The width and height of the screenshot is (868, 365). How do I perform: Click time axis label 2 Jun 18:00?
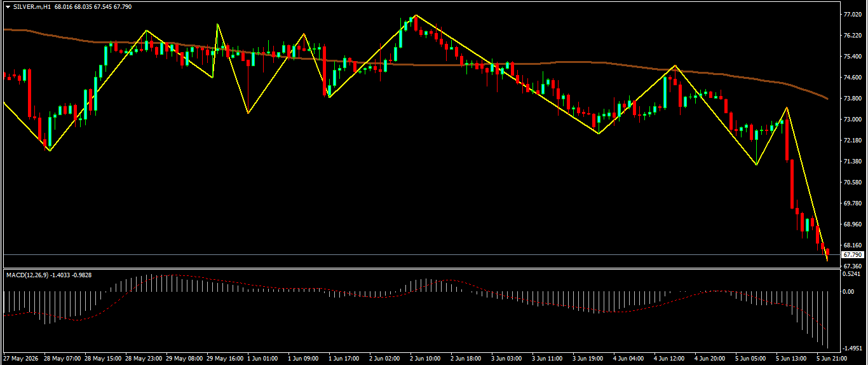(466, 359)
